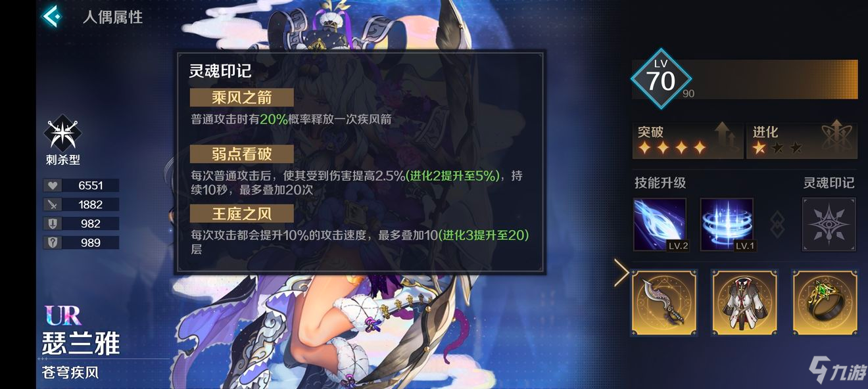
Task: Select the curved dagger weapon slot
Action: [664, 302]
